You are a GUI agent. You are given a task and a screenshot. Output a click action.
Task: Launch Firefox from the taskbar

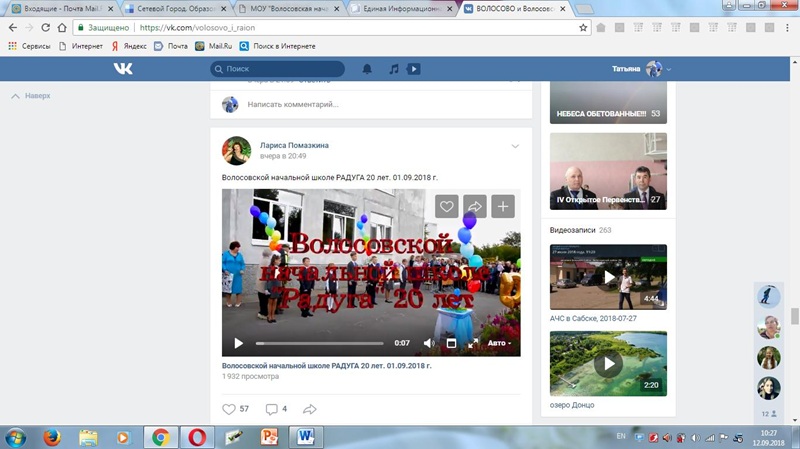tap(52, 438)
